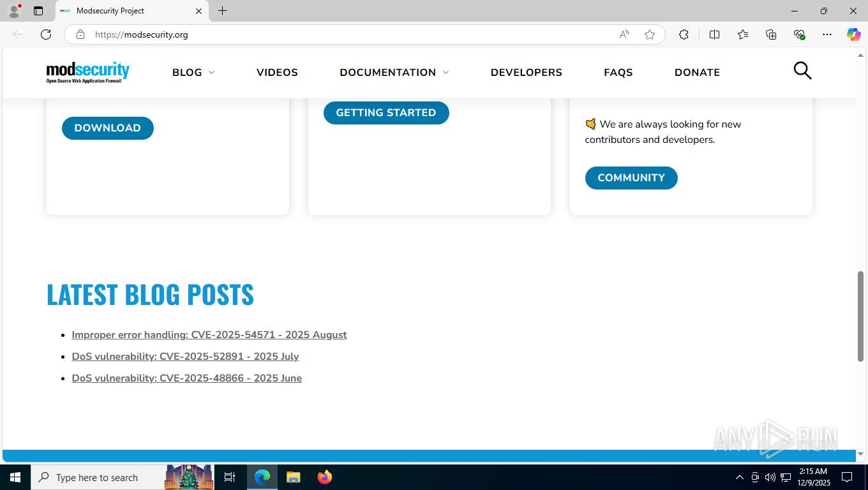Viewport: 868px width, 490px height.
Task: Click the taskbar clock and date
Action: point(813,477)
